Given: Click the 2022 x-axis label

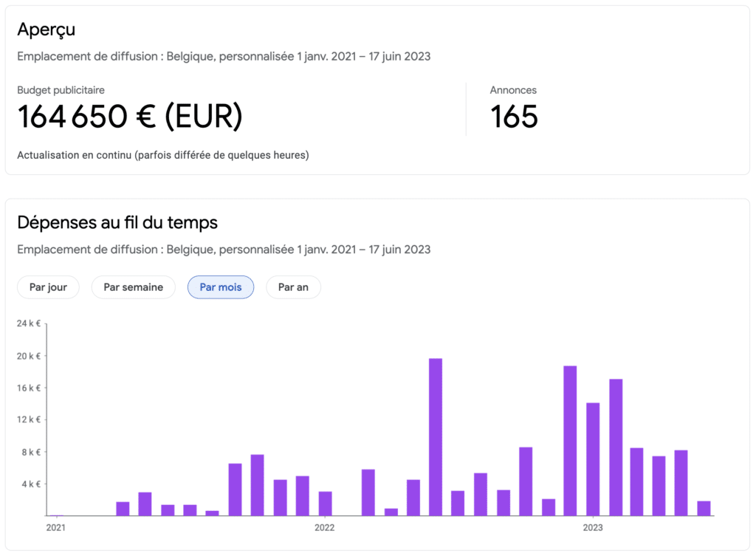Looking at the screenshot, I should (324, 527).
